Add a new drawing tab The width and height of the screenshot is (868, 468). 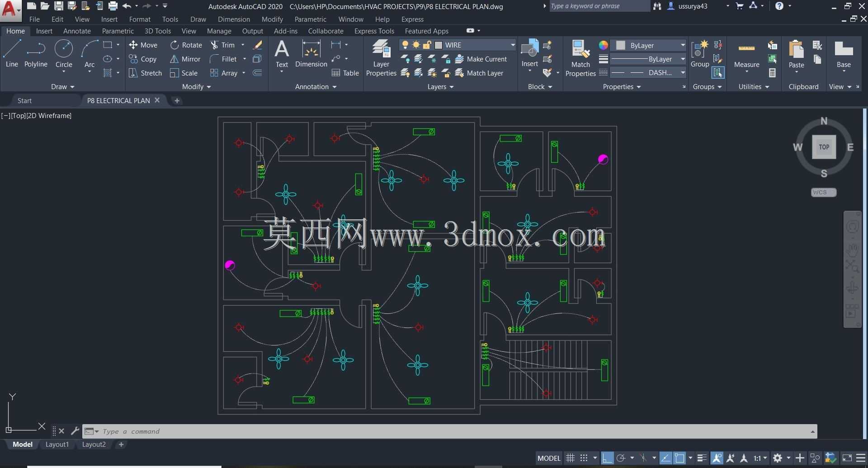point(177,100)
